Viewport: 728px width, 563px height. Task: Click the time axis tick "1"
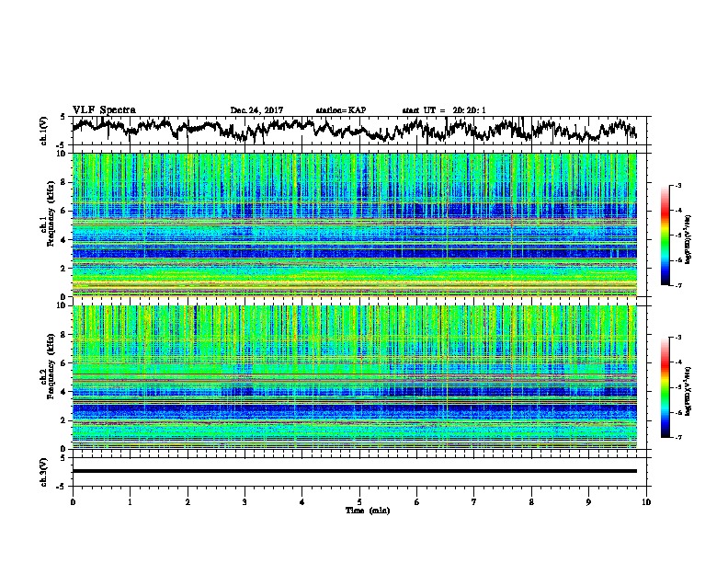[x=130, y=502]
